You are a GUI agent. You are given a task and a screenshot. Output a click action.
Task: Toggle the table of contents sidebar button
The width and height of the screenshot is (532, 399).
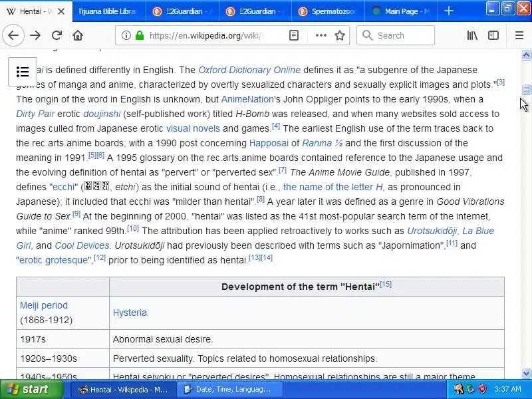click(x=23, y=72)
